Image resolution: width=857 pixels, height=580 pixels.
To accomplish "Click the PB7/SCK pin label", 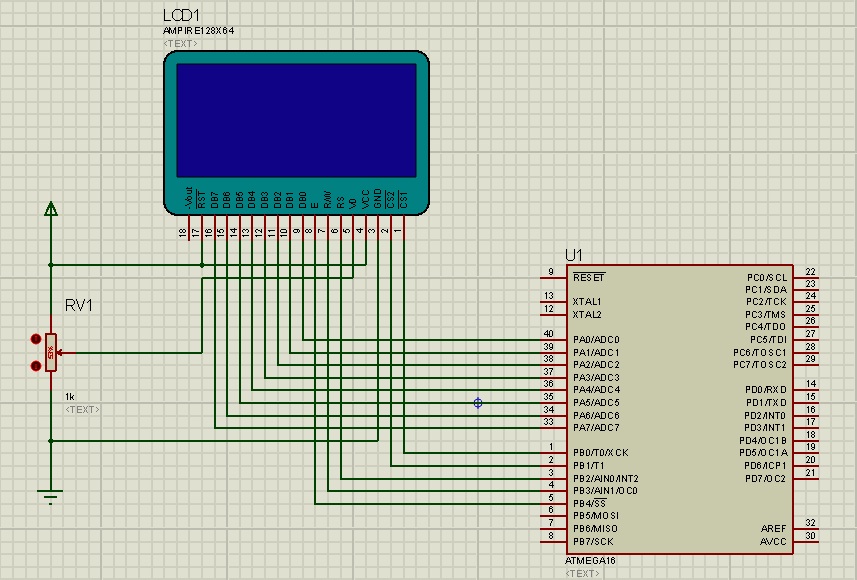I will pyautogui.click(x=594, y=542).
